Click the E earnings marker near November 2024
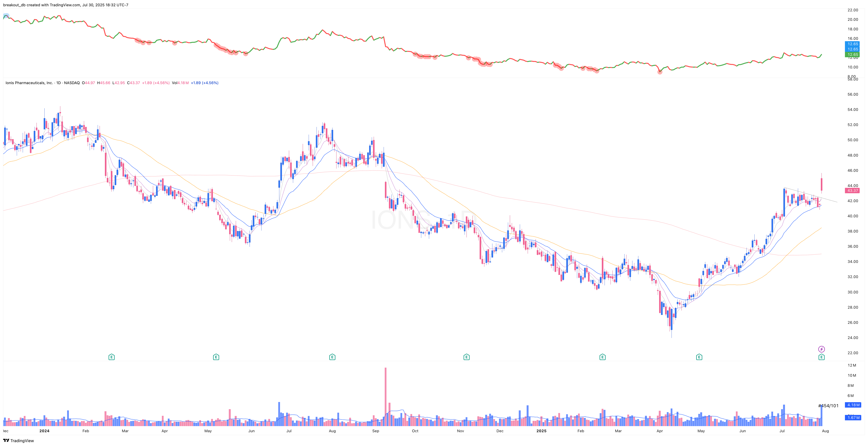 click(466, 357)
